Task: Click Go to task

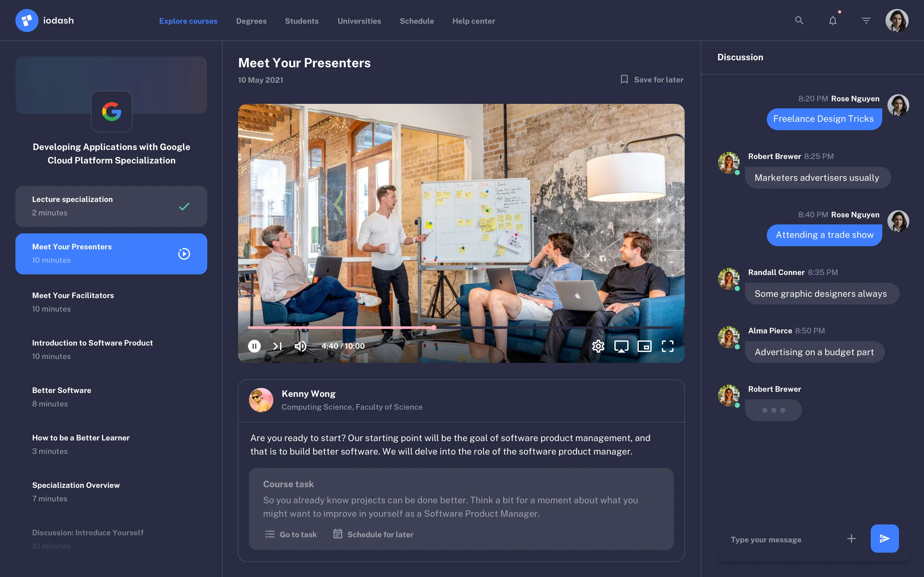Action: click(x=291, y=534)
